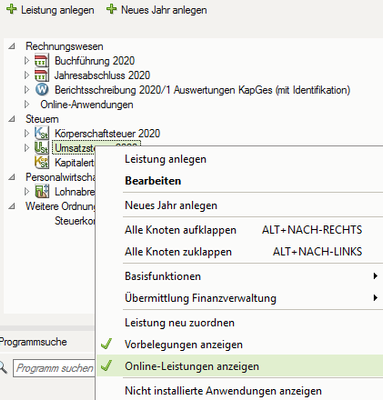Select Online-Anwendungen tree entry

tap(87, 104)
